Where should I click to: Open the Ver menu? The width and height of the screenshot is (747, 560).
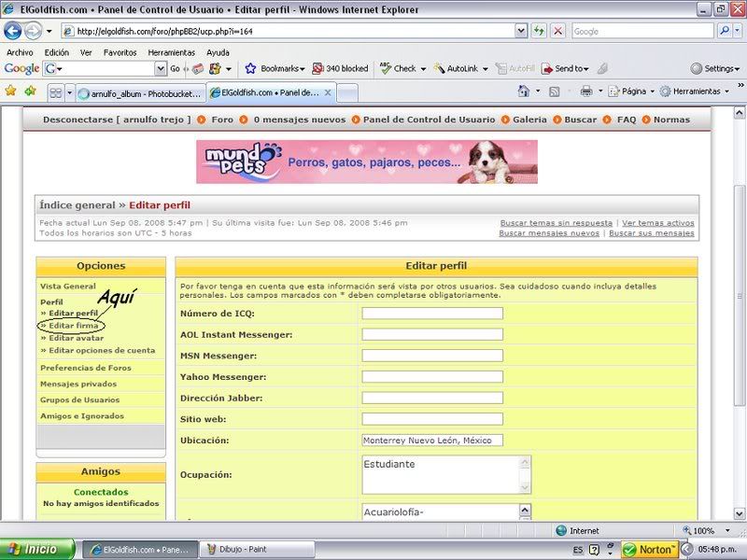click(86, 52)
